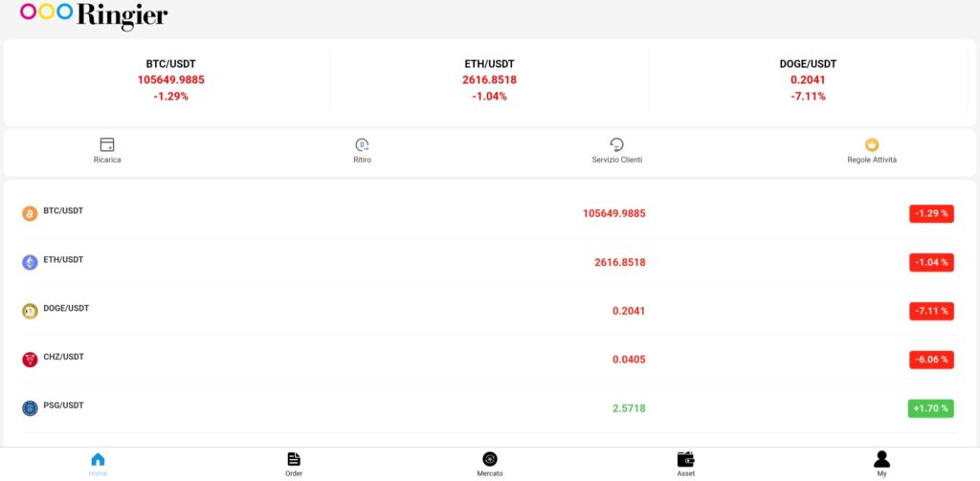Click the Ritiro label
This screenshot has height=481, width=980.
click(362, 160)
